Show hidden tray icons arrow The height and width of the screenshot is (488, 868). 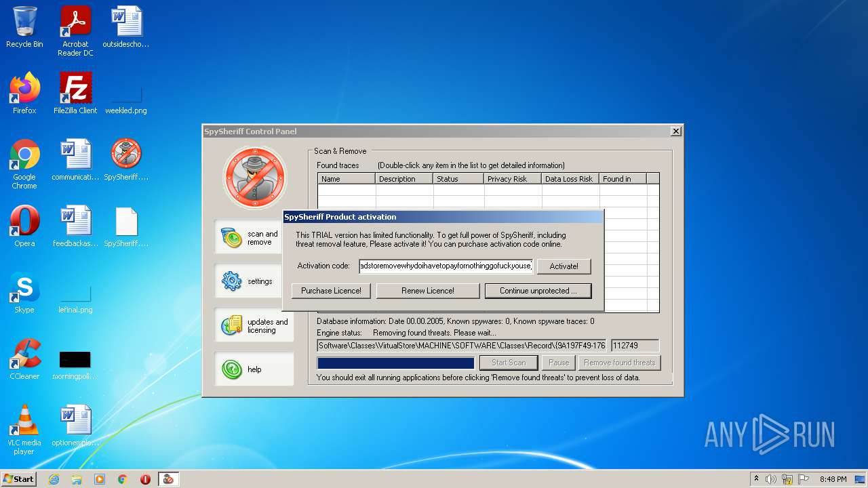[x=757, y=479]
